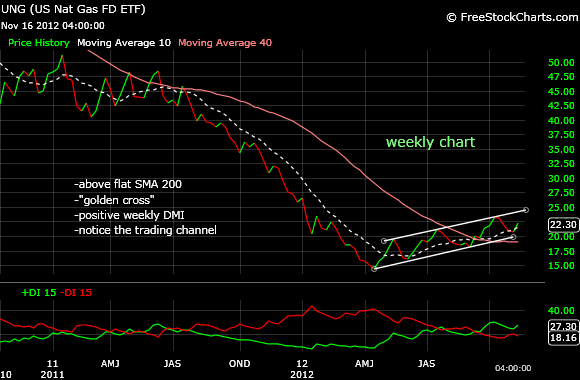Click the 2011 year label on the time axis
The height and width of the screenshot is (380, 580).
tap(52, 374)
